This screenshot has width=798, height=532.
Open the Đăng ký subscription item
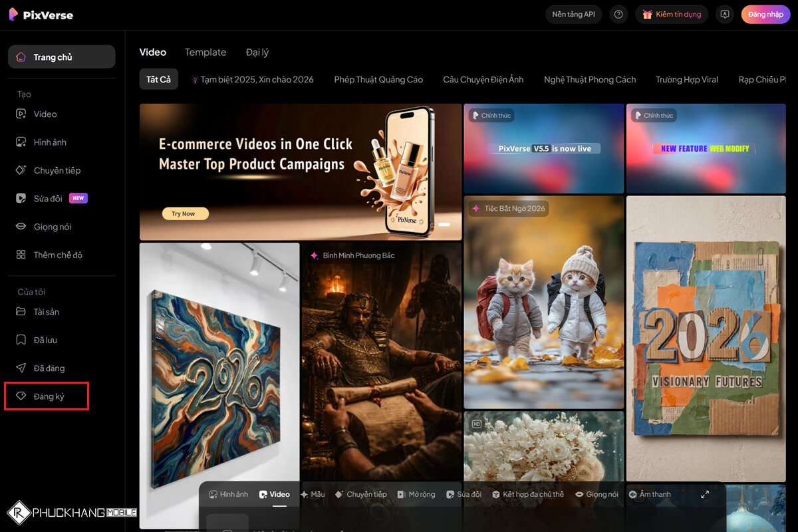pyautogui.click(x=49, y=396)
